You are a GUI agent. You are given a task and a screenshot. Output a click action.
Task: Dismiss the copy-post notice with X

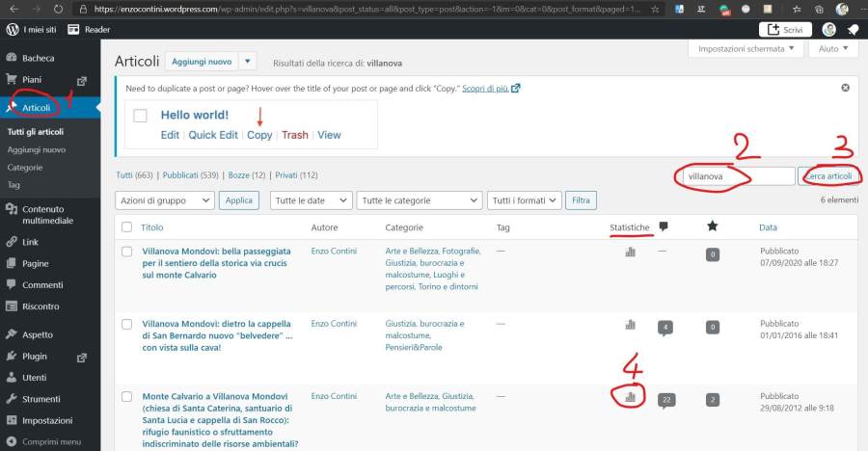(845, 88)
